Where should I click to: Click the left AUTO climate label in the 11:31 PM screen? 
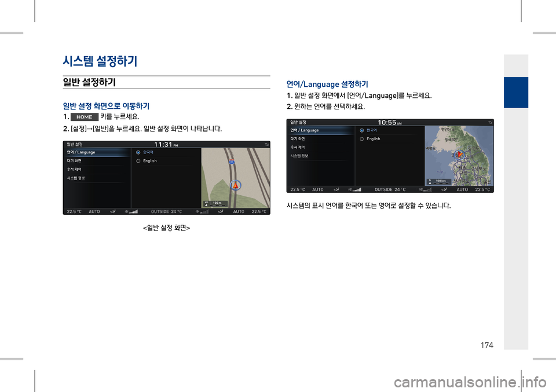94,211
